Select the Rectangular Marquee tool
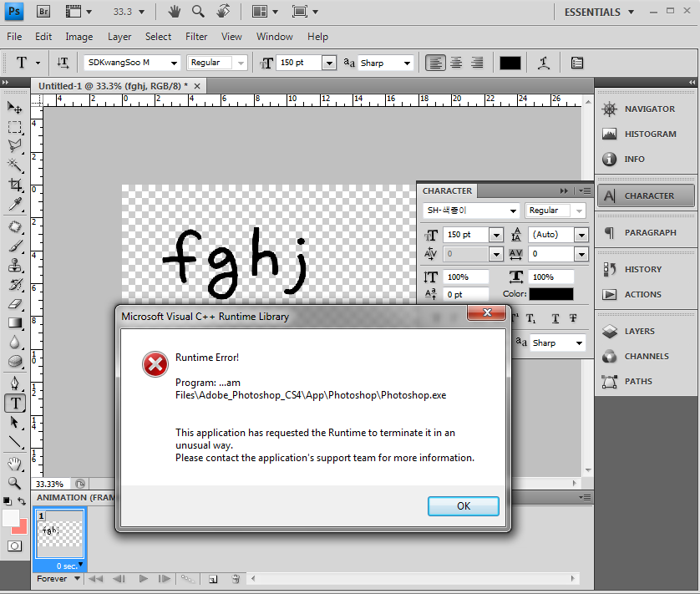Screen dimensions: 700x594 coord(14,127)
